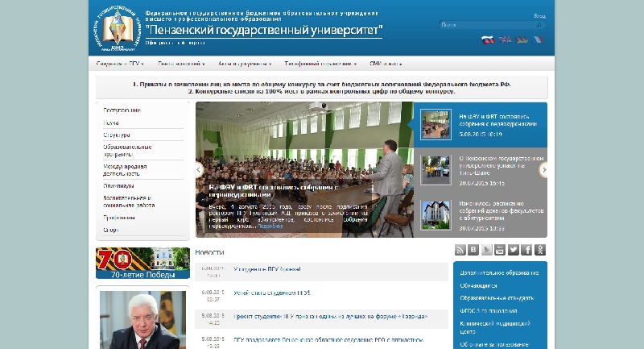Open news about forum «Таврида» project
The height and width of the screenshot is (349, 644).
click(x=331, y=317)
